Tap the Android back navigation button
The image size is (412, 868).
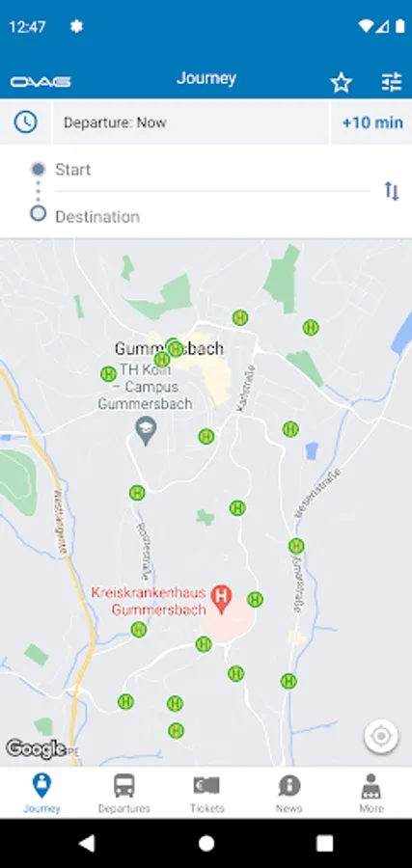(x=87, y=843)
